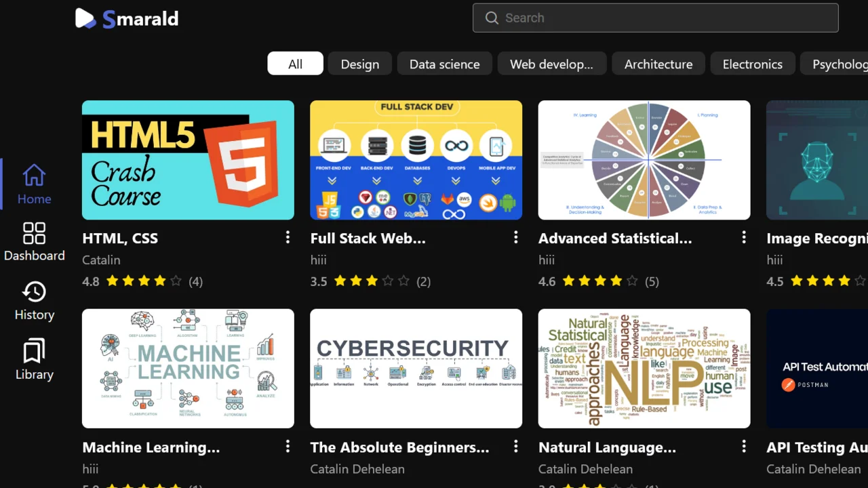This screenshot has width=868, height=488.
Task: Click the 3.5 star rating of Full Stack Web
Action: tap(372, 281)
